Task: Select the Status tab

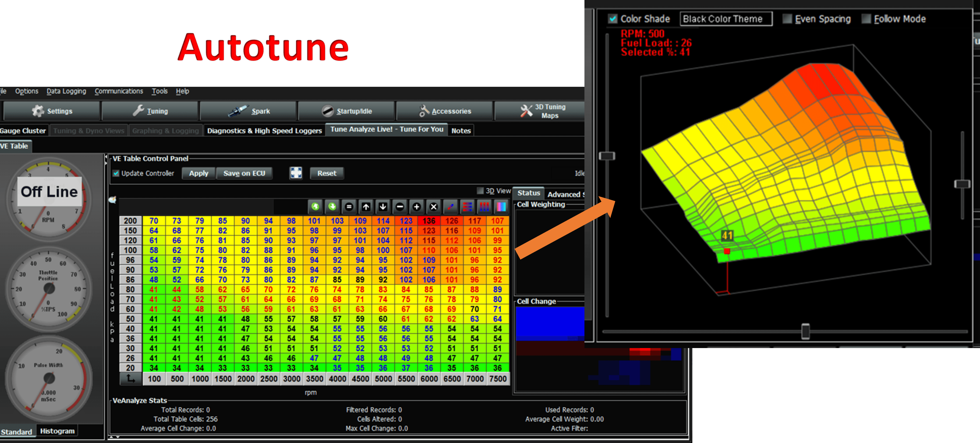Action: point(528,193)
